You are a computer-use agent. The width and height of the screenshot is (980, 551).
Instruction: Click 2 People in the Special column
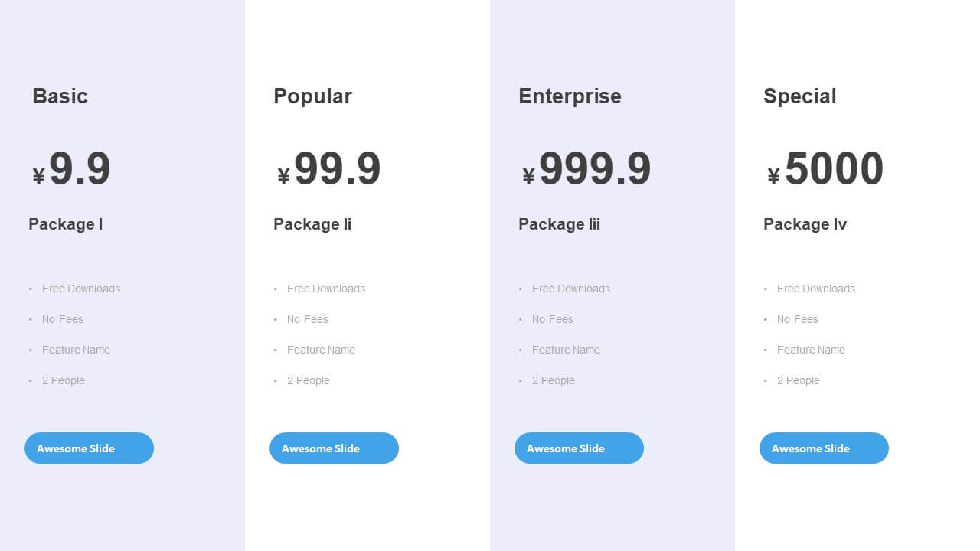[x=799, y=380]
